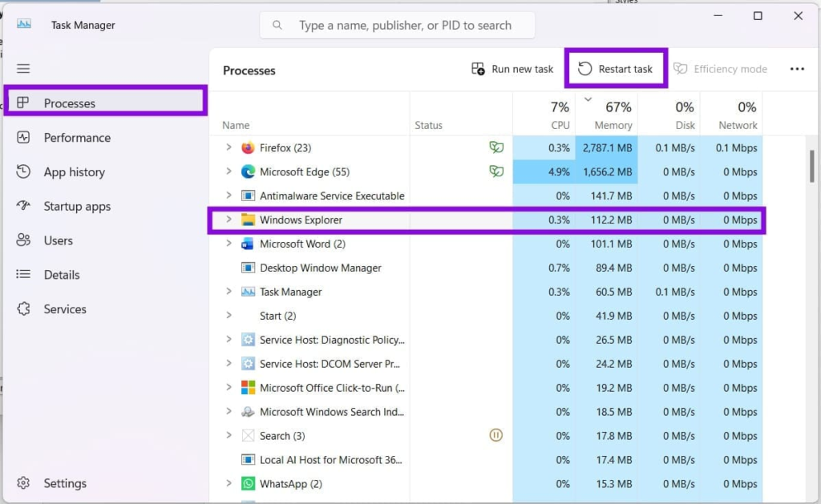Click the Task Manager app icon in title bar

pyautogui.click(x=24, y=24)
